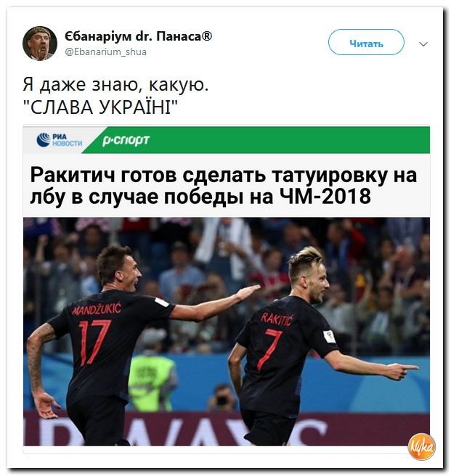The width and height of the screenshot is (451, 476).
Task: Click the @Ebanarium_shua handle
Action: 106,52
